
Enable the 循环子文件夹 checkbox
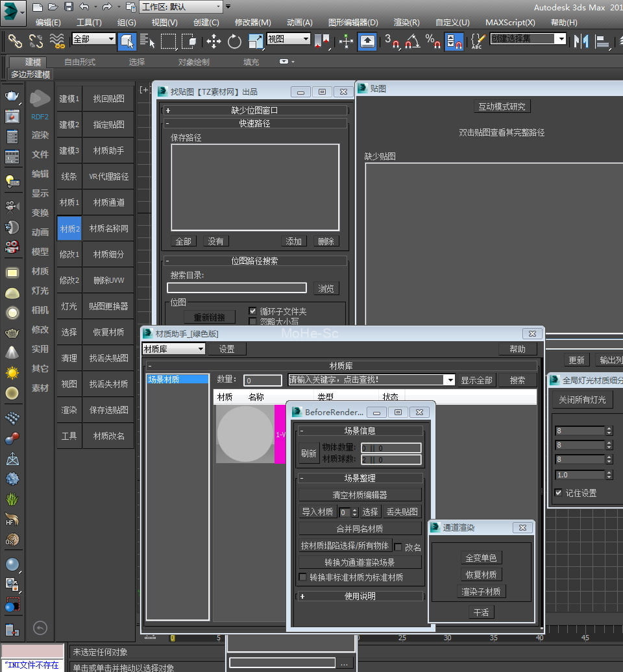(x=253, y=311)
